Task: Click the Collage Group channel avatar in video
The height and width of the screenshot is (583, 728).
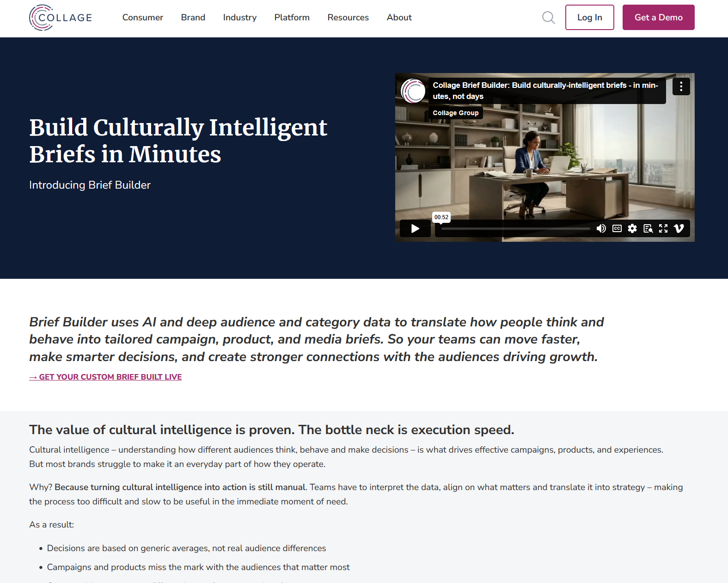Action: click(413, 91)
